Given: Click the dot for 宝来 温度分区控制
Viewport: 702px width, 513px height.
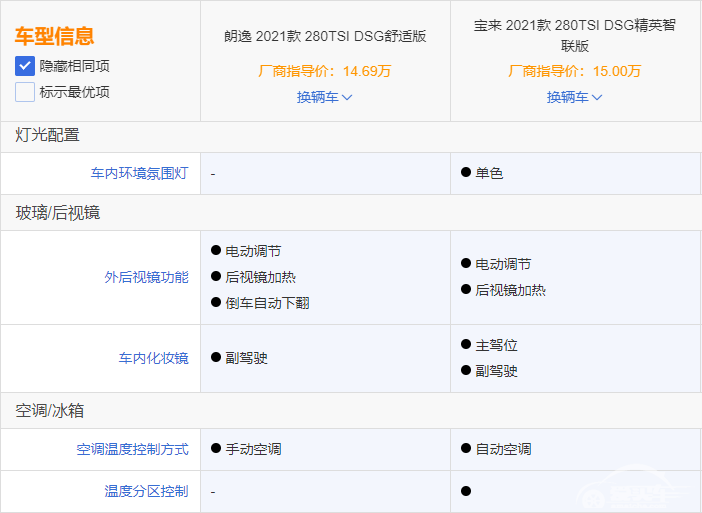Looking at the screenshot, I should [x=466, y=492].
